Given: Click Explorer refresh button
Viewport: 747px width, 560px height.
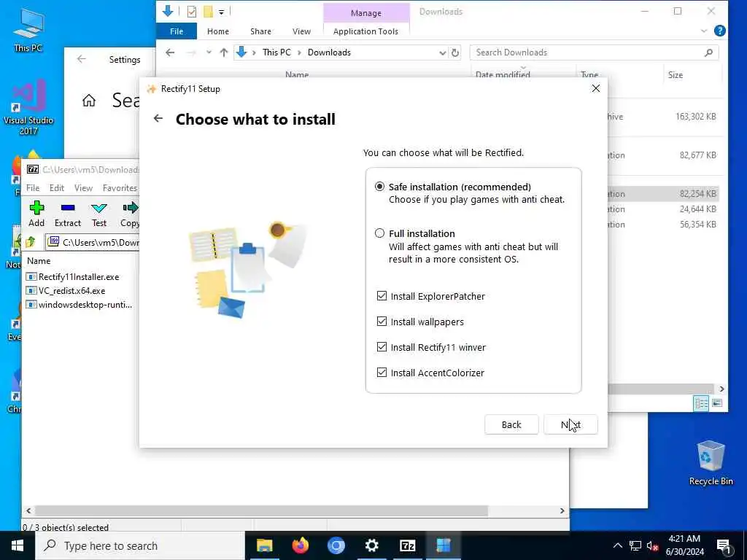Looking at the screenshot, I should [455, 52].
